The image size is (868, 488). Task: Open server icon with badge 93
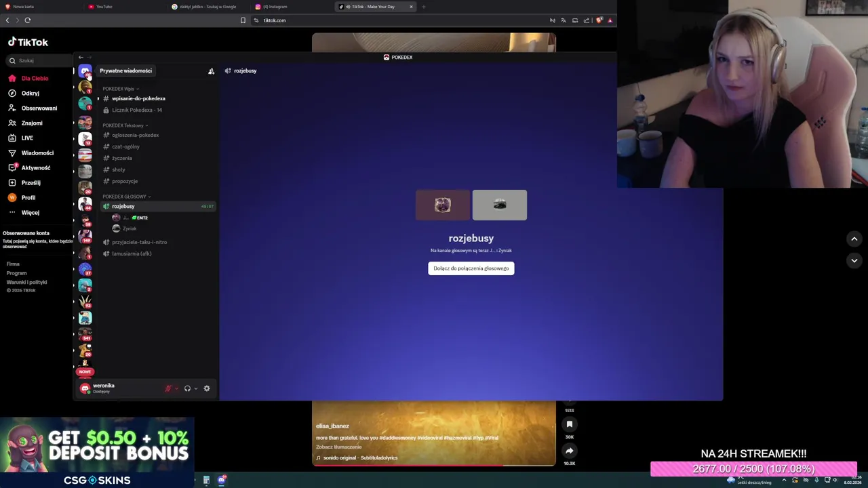click(x=85, y=302)
